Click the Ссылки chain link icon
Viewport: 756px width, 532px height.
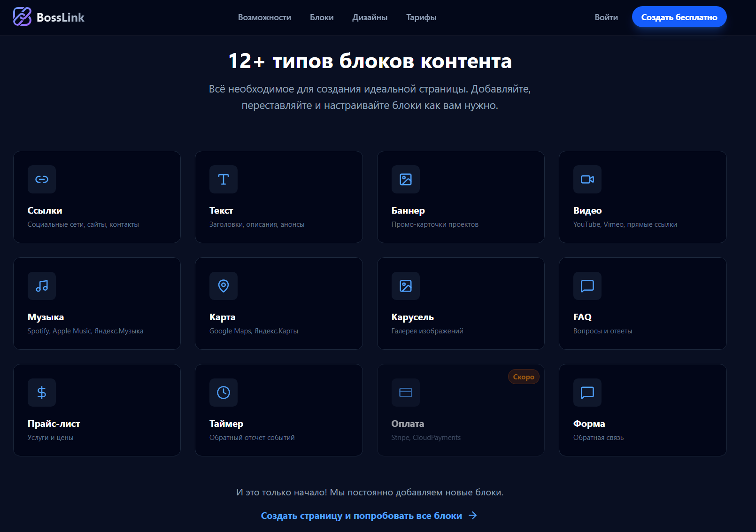point(42,179)
